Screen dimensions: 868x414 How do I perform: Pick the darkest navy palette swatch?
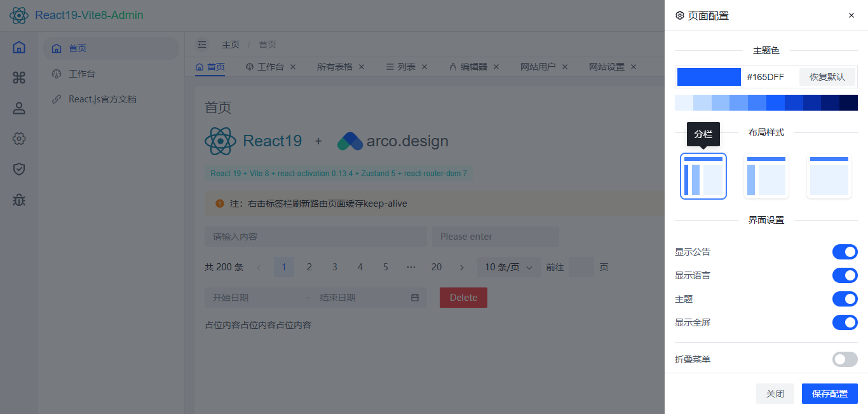(x=849, y=102)
